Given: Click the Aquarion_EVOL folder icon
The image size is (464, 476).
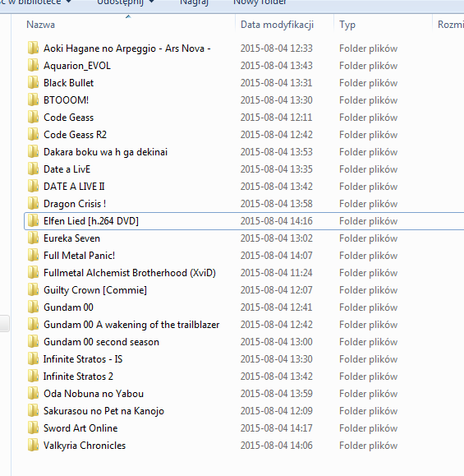Looking at the screenshot, I should point(33,66).
